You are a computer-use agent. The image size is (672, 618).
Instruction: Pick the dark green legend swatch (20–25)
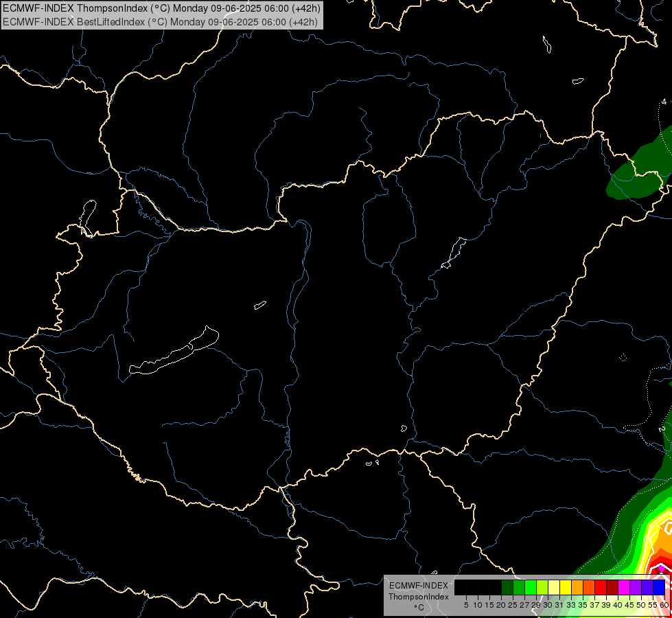click(507, 587)
